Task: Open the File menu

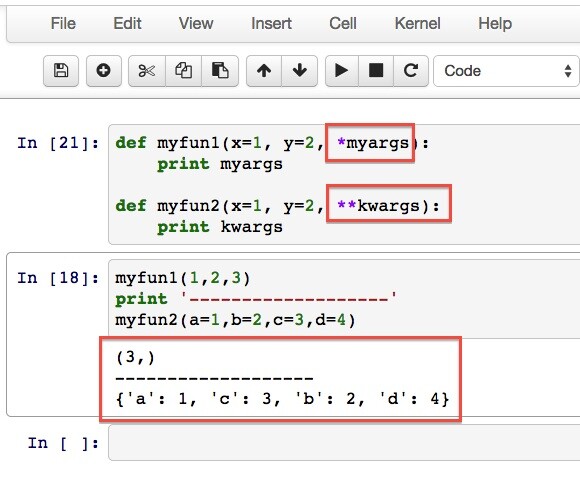Action: 63,24
